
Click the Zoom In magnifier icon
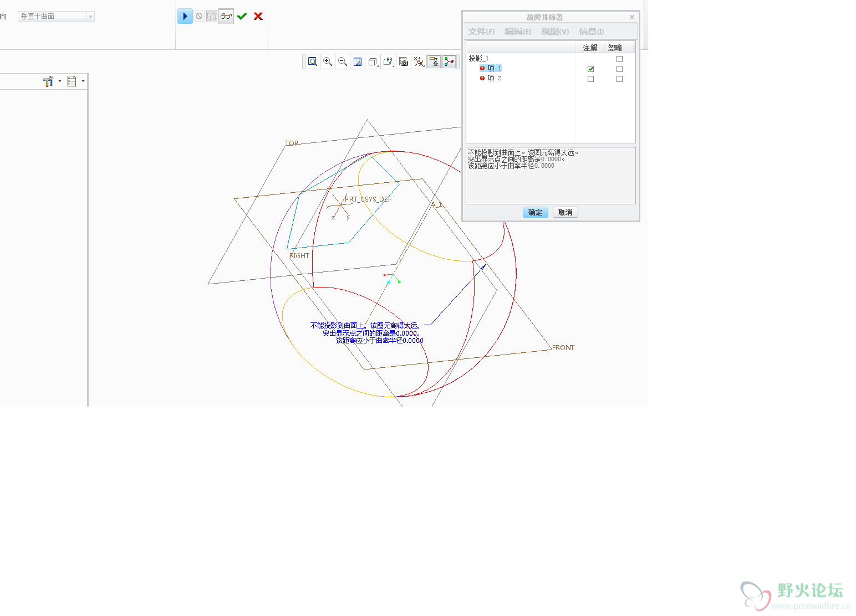pyautogui.click(x=328, y=61)
